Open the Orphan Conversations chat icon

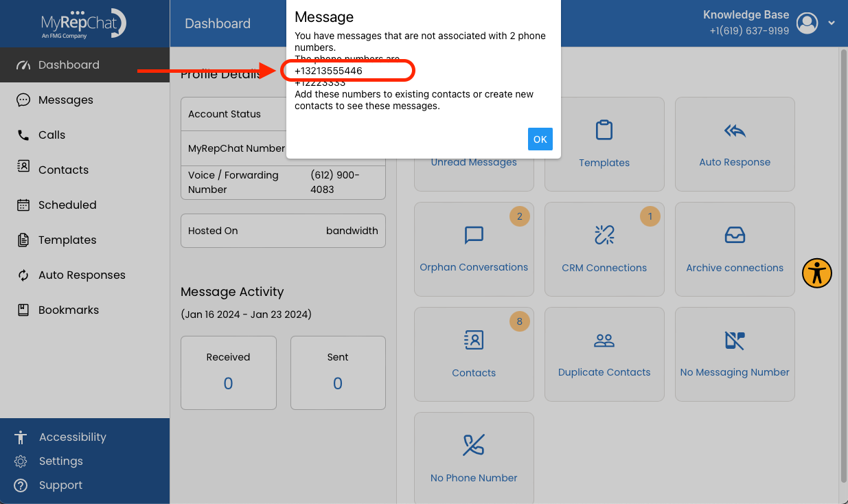coord(474,236)
